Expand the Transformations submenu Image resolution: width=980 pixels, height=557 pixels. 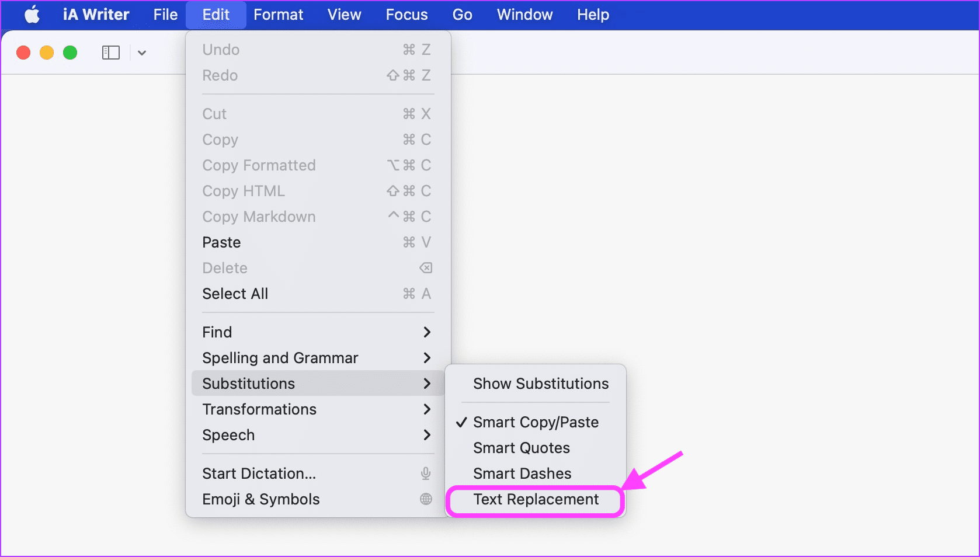tap(318, 409)
